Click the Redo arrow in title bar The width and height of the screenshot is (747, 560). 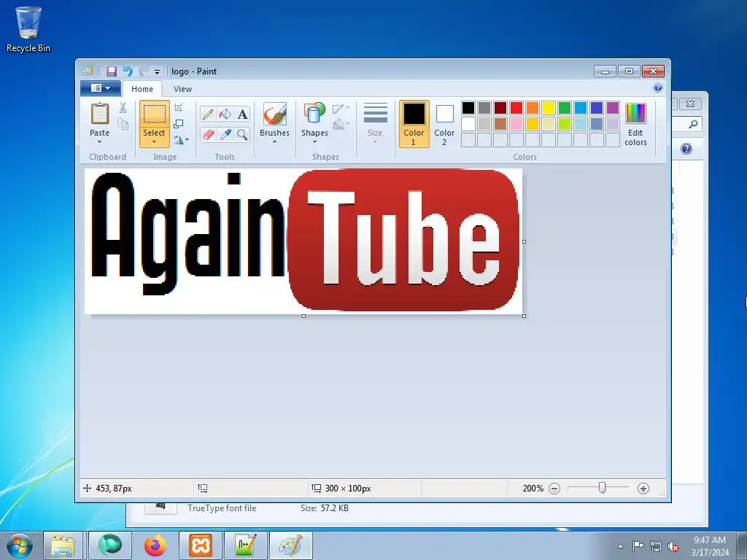[144, 71]
